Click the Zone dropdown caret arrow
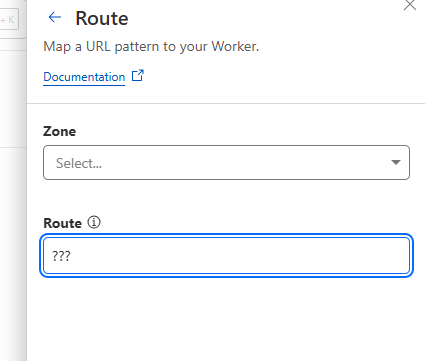 point(396,162)
